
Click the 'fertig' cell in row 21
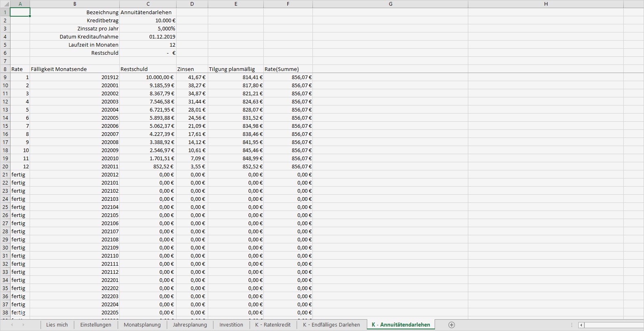click(20, 174)
